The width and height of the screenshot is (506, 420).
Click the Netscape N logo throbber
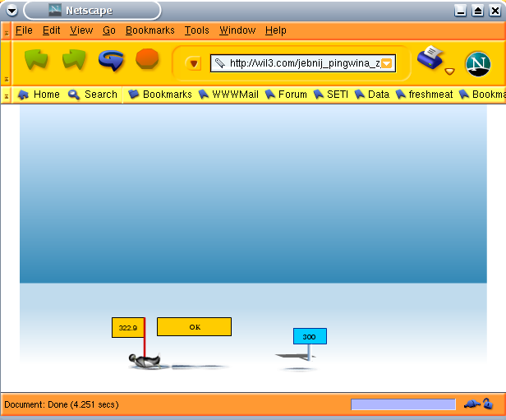[478, 64]
